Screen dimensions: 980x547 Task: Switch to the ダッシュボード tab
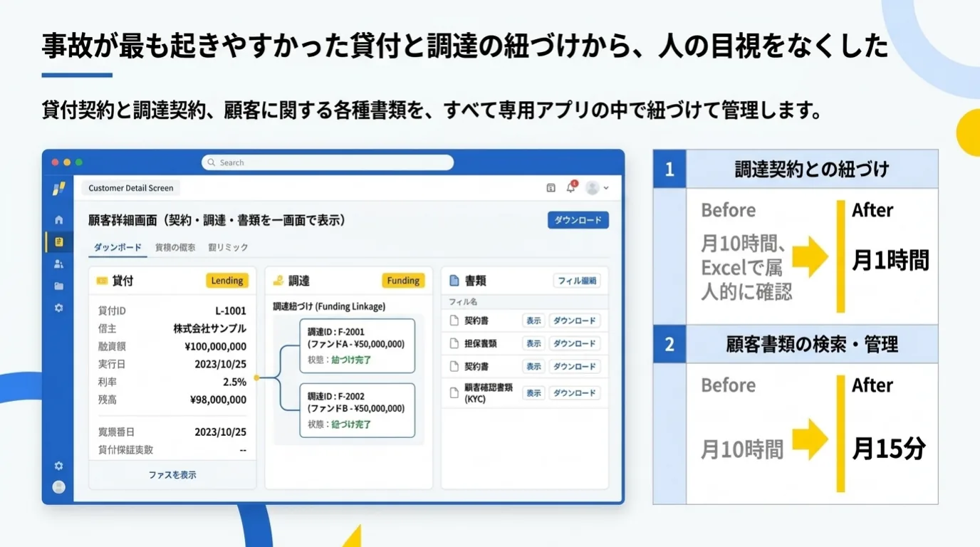tap(118, 247)
